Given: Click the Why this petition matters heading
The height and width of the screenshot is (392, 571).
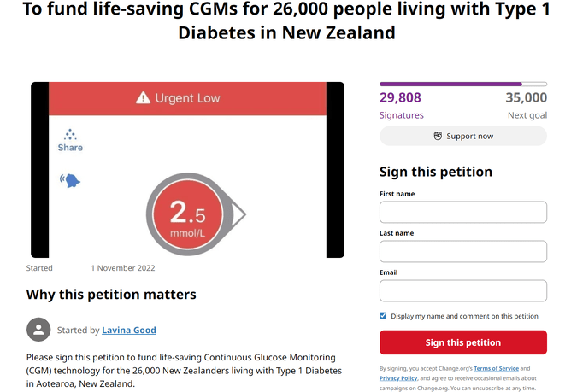Looking at the screenshot, I should 111,295.
